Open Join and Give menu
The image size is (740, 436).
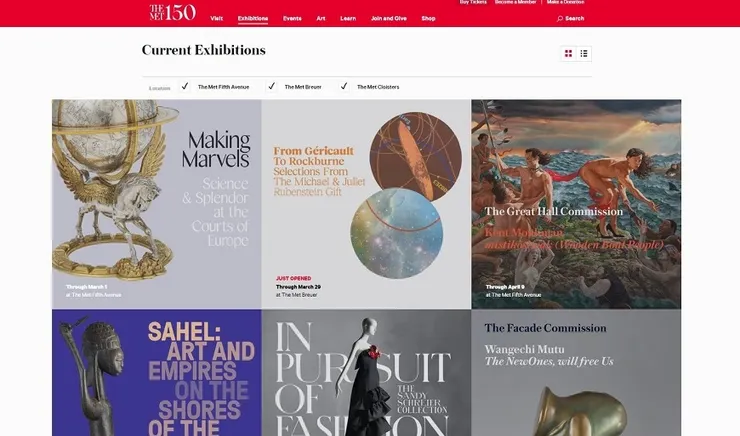coord(388,18)
